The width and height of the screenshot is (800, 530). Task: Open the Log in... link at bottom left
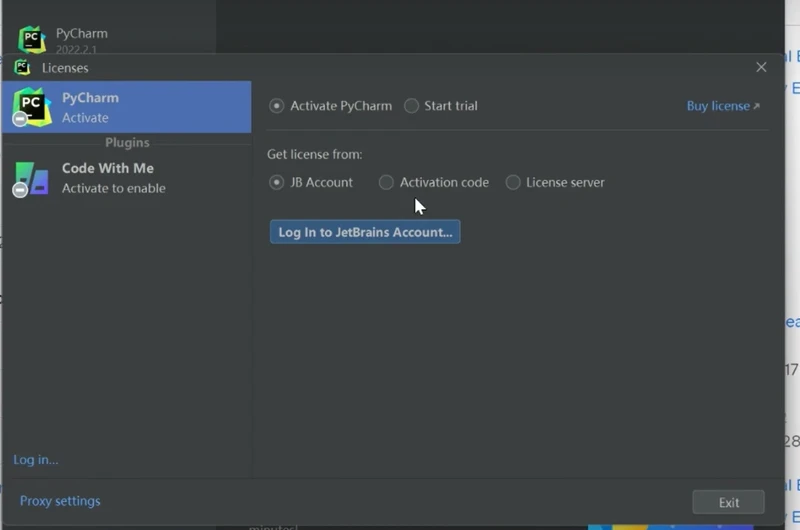click(x=36, y=460)
